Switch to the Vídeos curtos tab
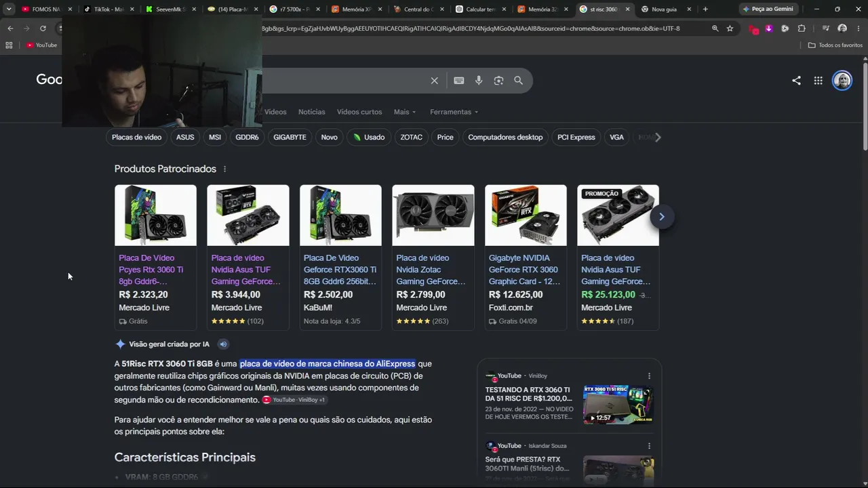The width and height of the screenshot is (868, 488). click(x=359, y=112)
